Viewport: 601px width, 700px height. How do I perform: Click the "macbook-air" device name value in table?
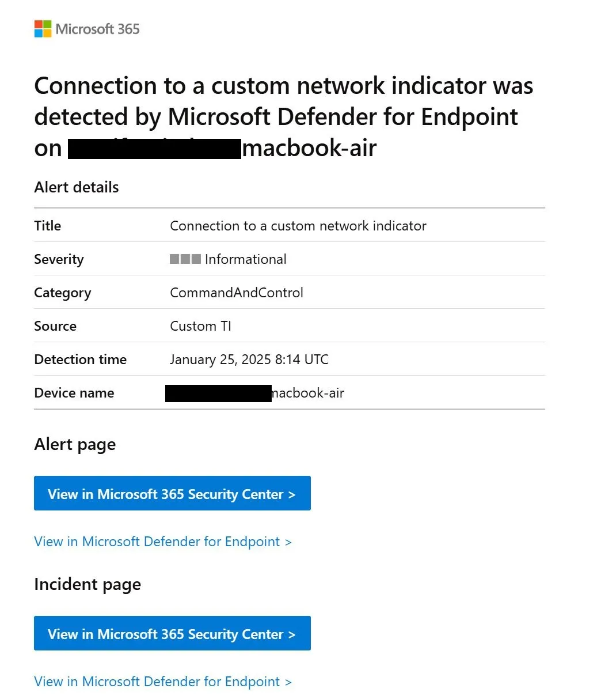point(308,393)
